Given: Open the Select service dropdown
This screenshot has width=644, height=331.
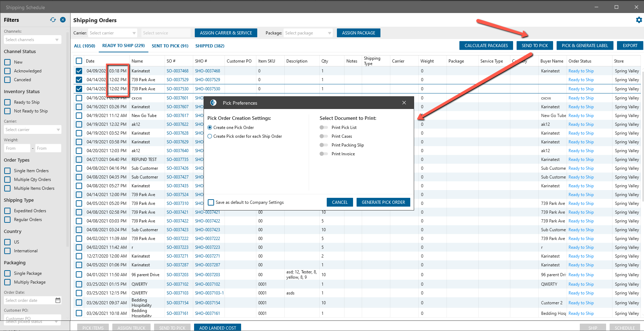Looking at the screenshot, I should (x=166, y=33).
